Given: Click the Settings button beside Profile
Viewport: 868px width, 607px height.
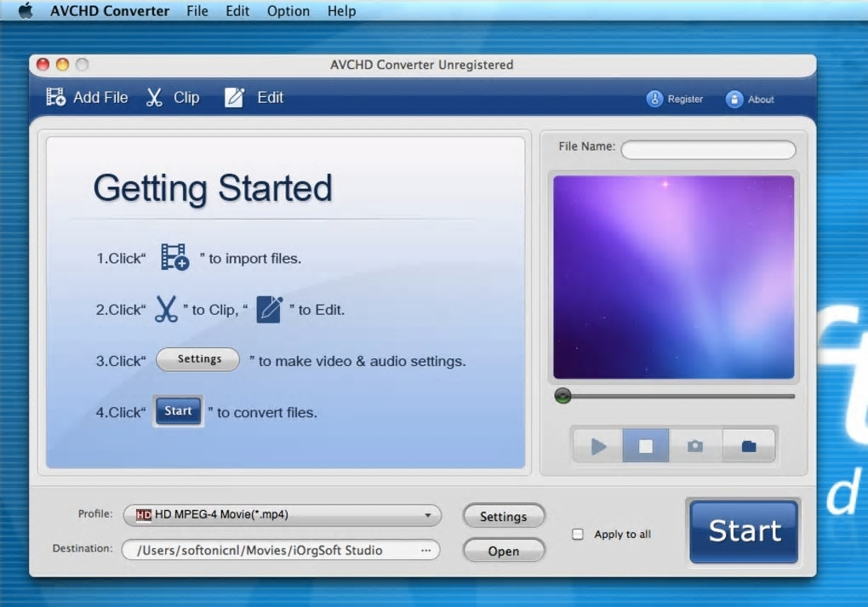Looking at the screenshot, I should click(x=504, y=516).
